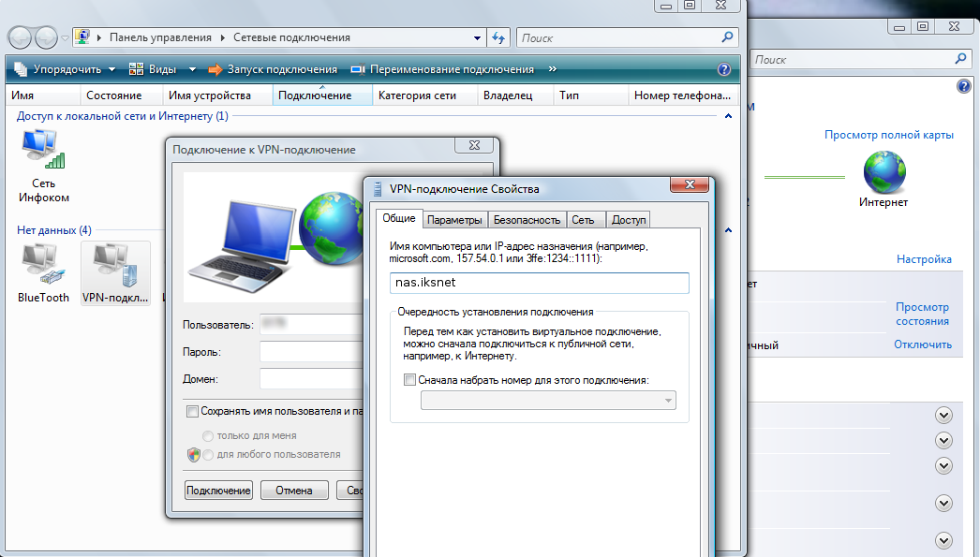The width and height of the screenshot is (980, 557).
Task: Sort by the Подключение column header
Action: pos(322,95)
